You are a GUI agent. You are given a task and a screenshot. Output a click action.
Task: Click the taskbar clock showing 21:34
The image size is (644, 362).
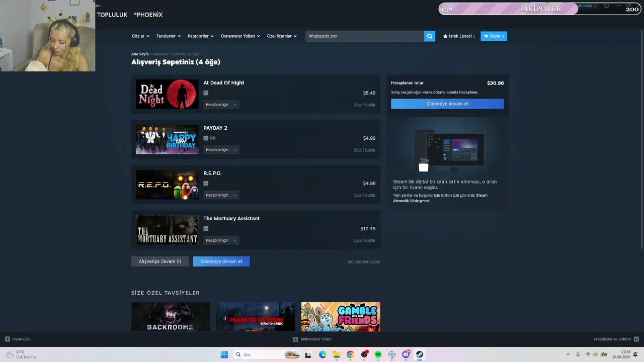(621, 354)
